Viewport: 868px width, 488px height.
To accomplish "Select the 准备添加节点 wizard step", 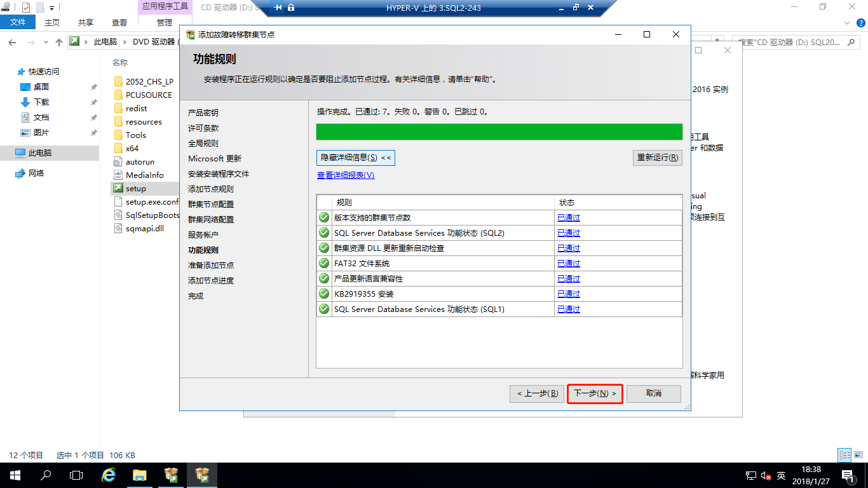I will 211,266.
